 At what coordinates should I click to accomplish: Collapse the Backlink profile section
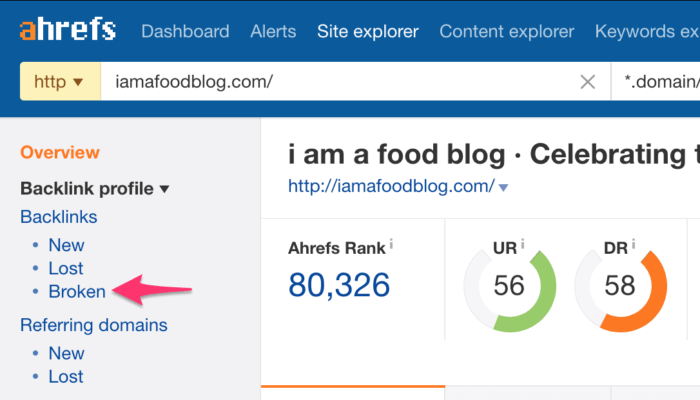pyautogui.click(x=95, y=188)
